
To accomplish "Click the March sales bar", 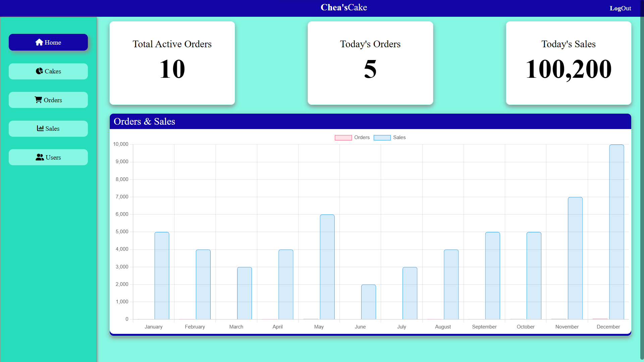I will click(x=245, y=293).
